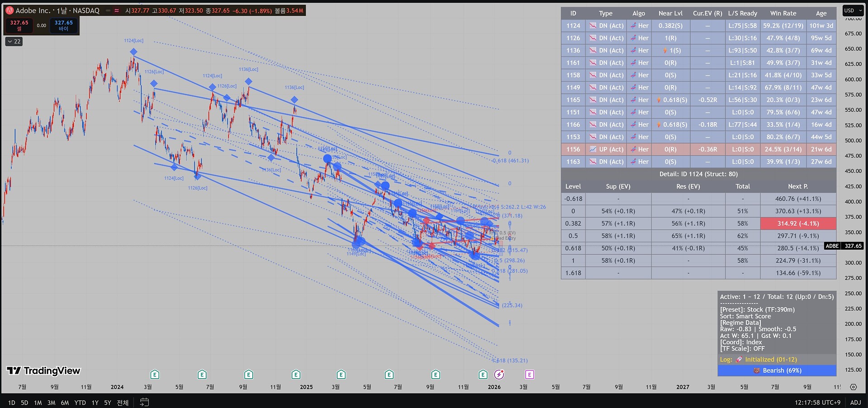Click the flame icon in row 1165 Near Lvl
The height and width of the screenshot is (408, 868).
point(659,100)
